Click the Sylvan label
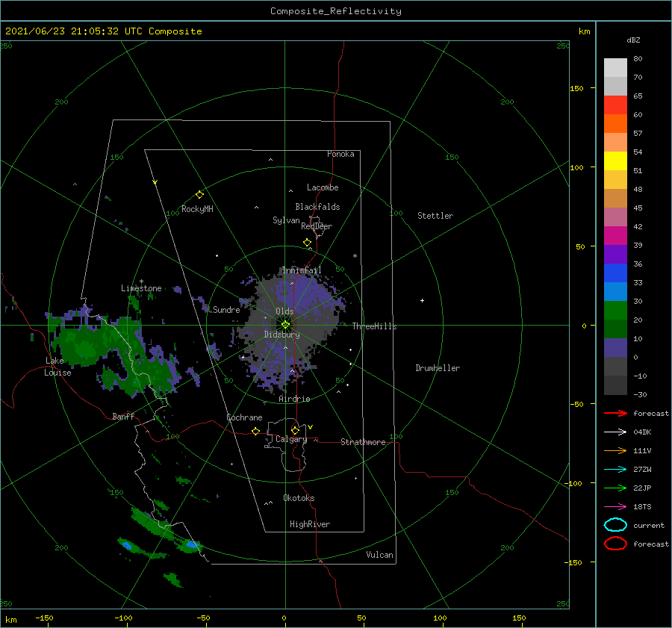This screenshot has height=628, width=672. coord(286,220)
